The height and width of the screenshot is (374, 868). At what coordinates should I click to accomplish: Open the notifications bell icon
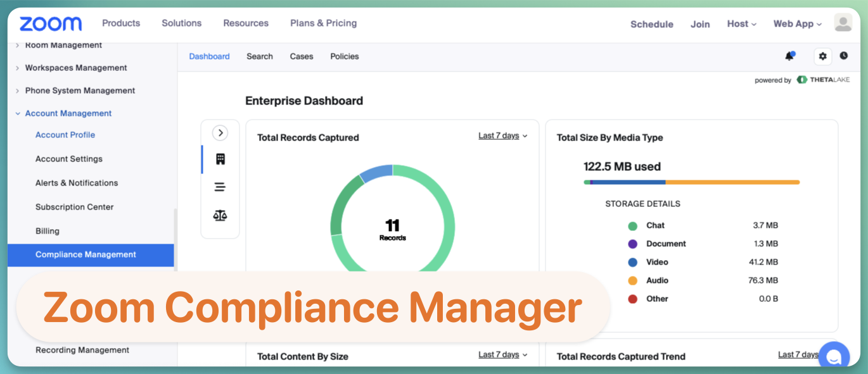point(789,56)
